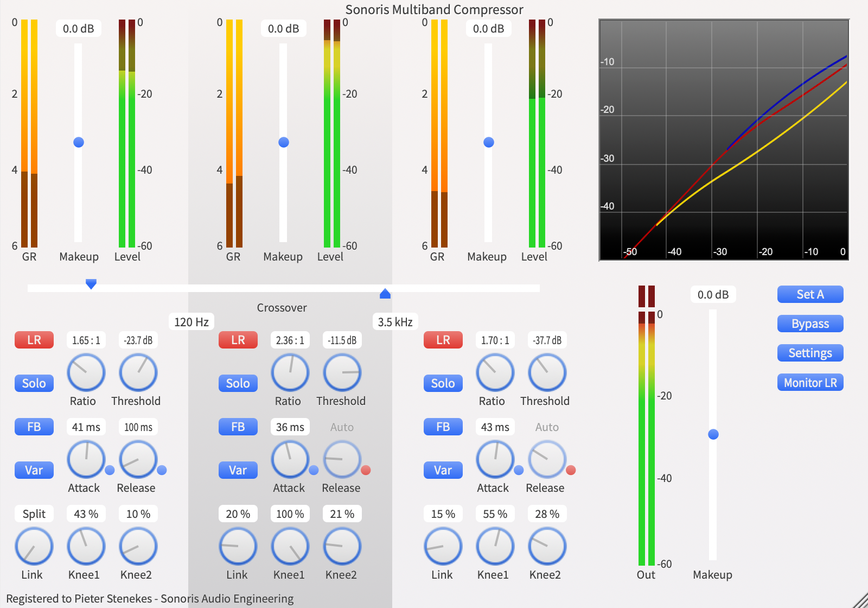The image size is (868, 608).
Task: Tweak the high band Attack knob
Action: coord(494,459)
